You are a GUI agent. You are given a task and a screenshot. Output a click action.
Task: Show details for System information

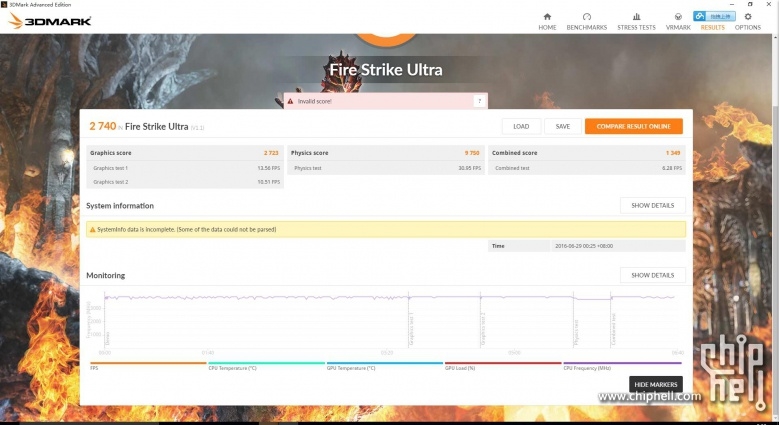652,205
